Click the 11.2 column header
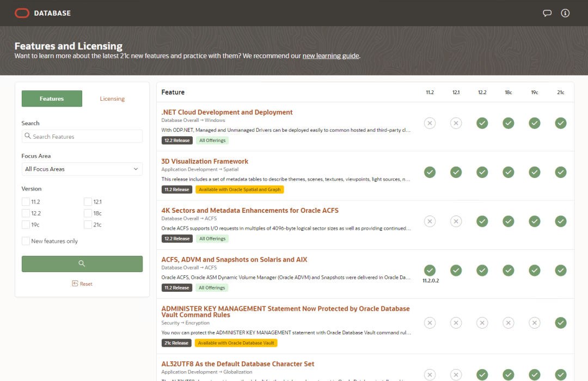The height and width of the screenshot is (381, 588). 430,92
